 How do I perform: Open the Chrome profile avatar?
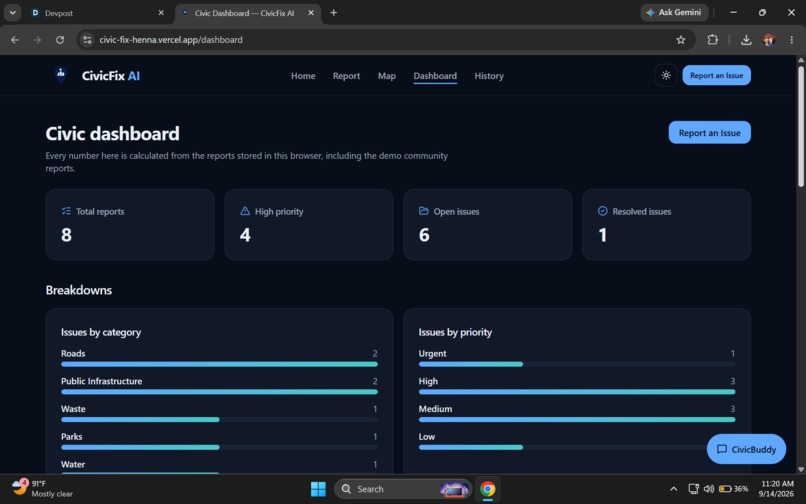pyautogui.click(x=769, y=40)
